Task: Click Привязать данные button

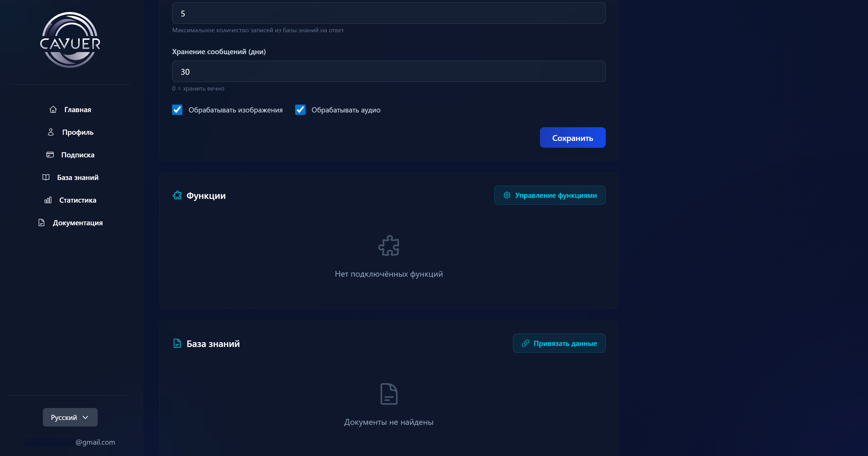Action: (x=559, y=344)
